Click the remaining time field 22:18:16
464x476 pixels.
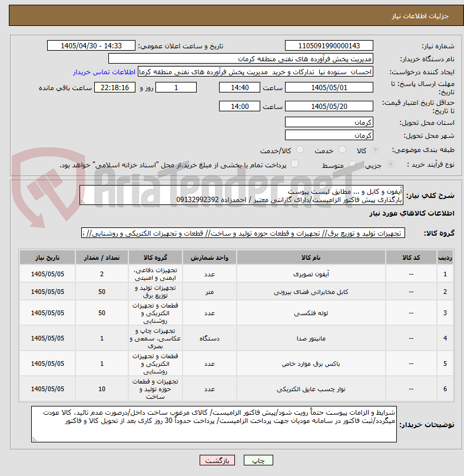tap(115, 88)
